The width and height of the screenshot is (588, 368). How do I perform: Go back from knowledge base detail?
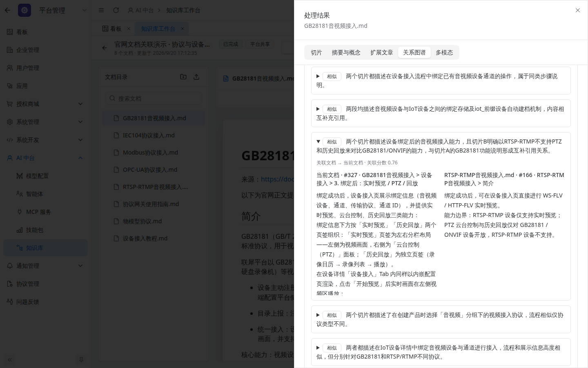point(105,48)
